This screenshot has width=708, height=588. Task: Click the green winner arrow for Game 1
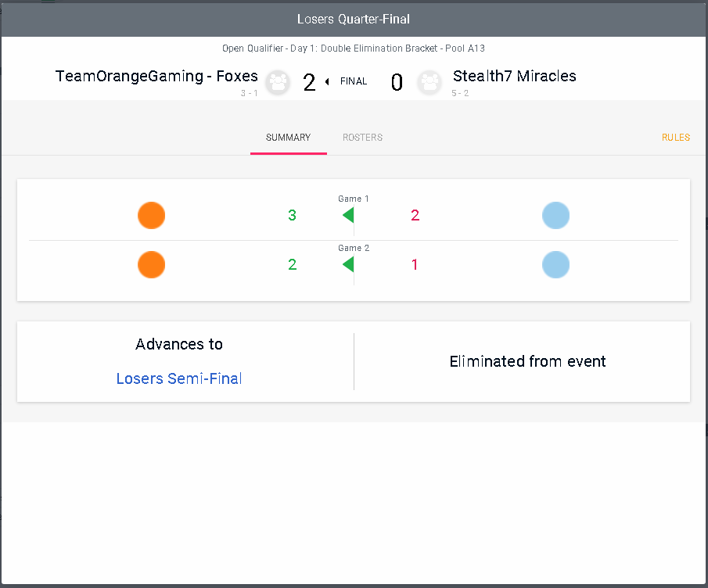(x=348, y=215)
